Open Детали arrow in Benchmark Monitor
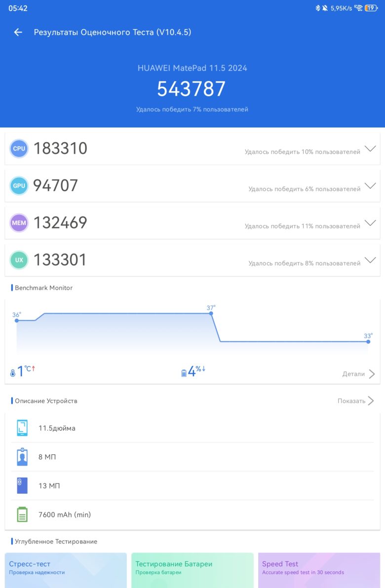The width and height of the screenshot is (385, 588). [372, 374]
